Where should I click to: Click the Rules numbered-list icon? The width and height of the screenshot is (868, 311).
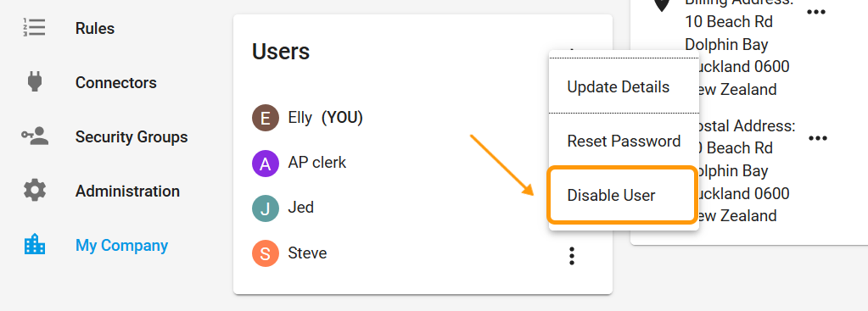pos(34,28)
